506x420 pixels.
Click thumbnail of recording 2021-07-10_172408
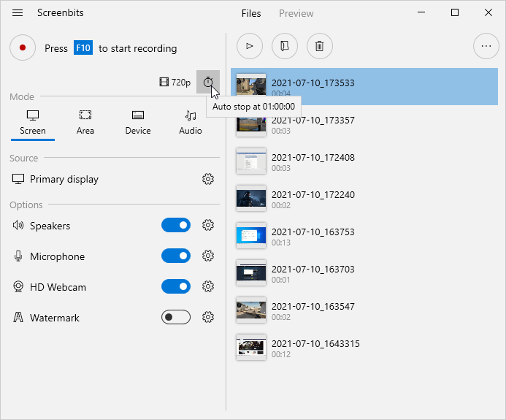pyautogui.click(x=251, y=161)
